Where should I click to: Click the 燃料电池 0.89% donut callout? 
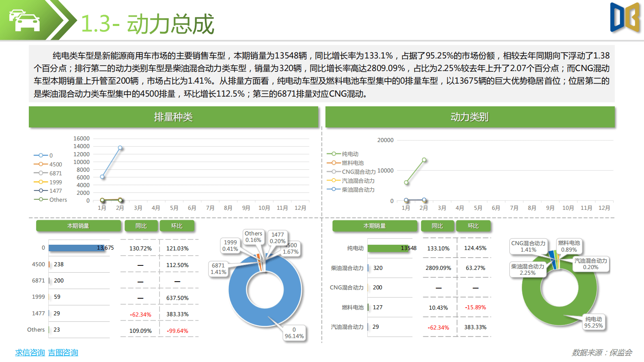coord(569,246)
